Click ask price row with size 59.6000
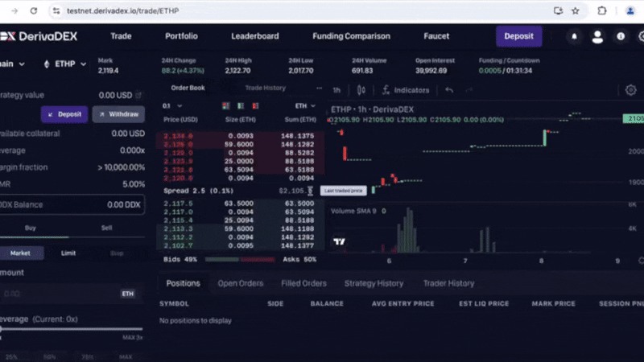The image size is (644, 362). (240, 145)
